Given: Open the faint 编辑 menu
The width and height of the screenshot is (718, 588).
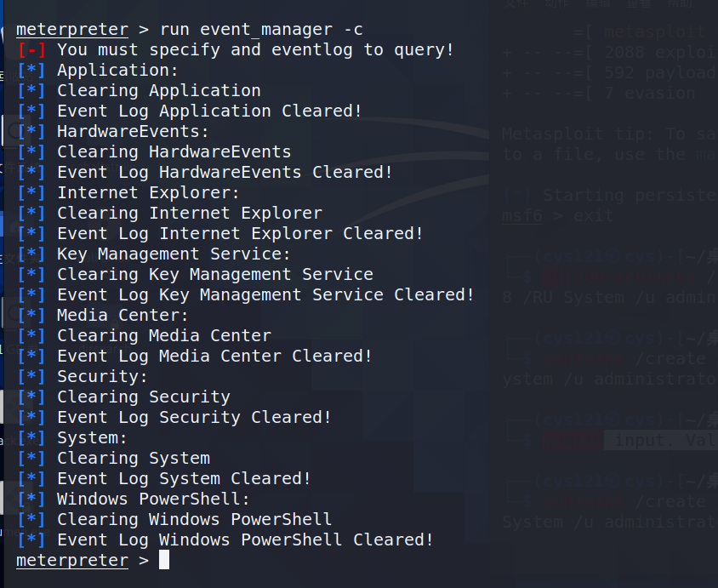Looking at the screenshot, I should (598, 3).
